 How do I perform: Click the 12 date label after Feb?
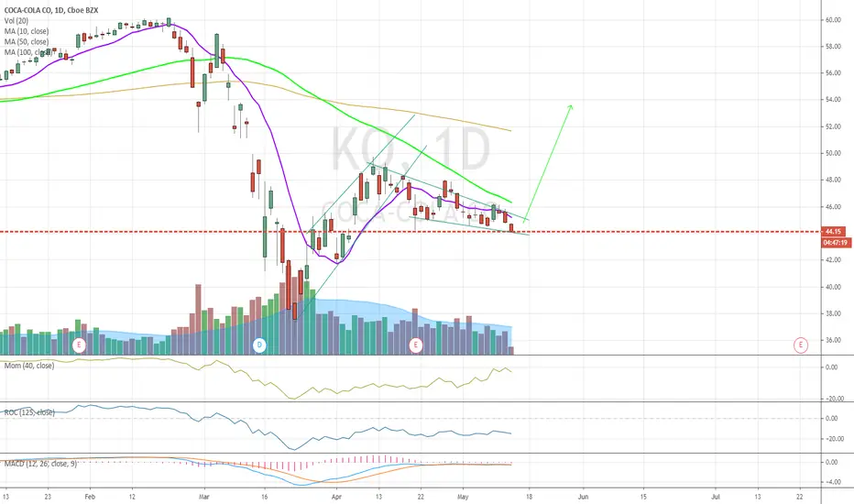tap(132, 497)
